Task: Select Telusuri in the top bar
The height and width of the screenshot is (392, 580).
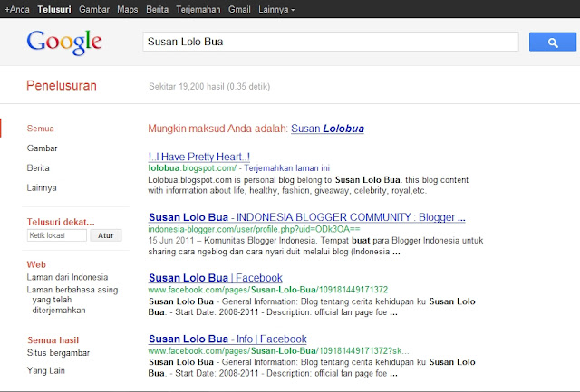Action: point(54,9)
